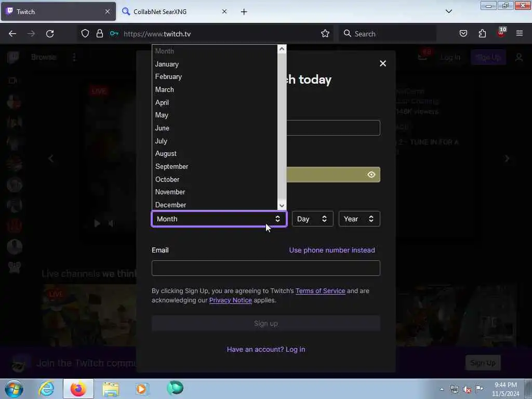Image resolution: width=532 pixels, height=399 pixels.
Task: Click the Sign Up button in header
Action: pyautogui.click(x=488, y=57)
